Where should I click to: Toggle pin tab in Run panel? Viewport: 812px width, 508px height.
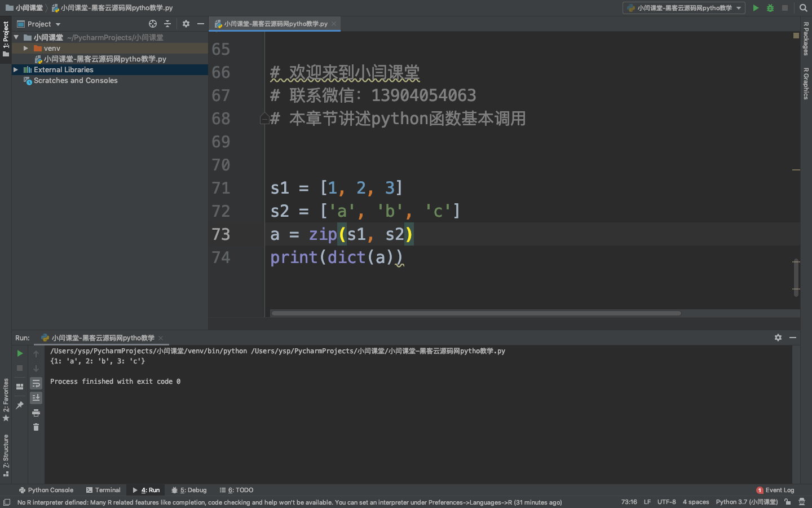coord(20,405)
